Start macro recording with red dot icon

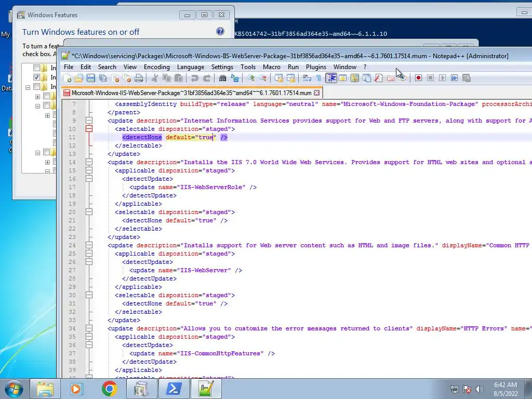pos(418,78)
